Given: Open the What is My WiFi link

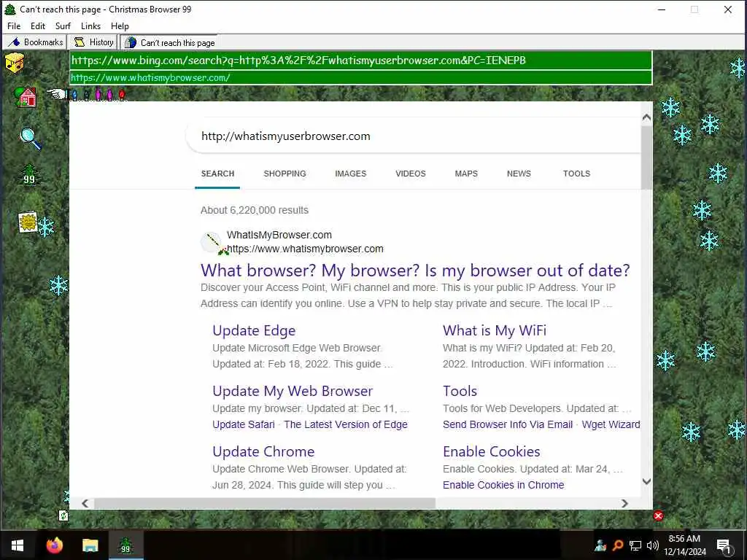Looking at the screenshot, I should tap(495, 330).
